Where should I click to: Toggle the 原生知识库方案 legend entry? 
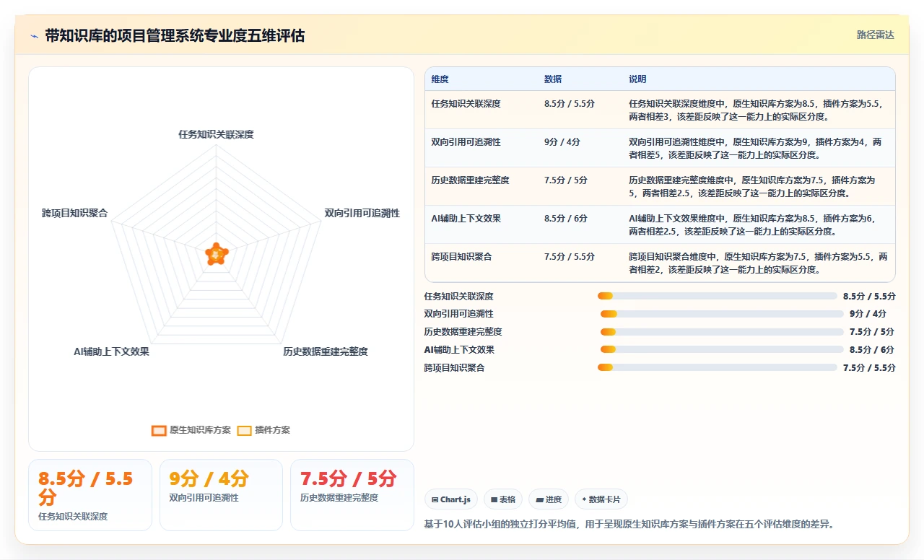[x=191, y=430]
